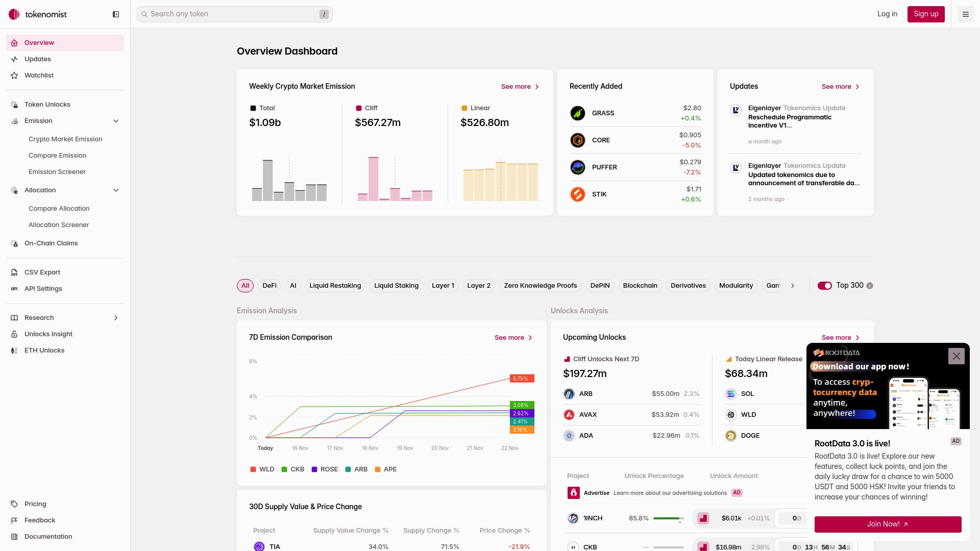Click the DOGE token icon

[731, 436]
